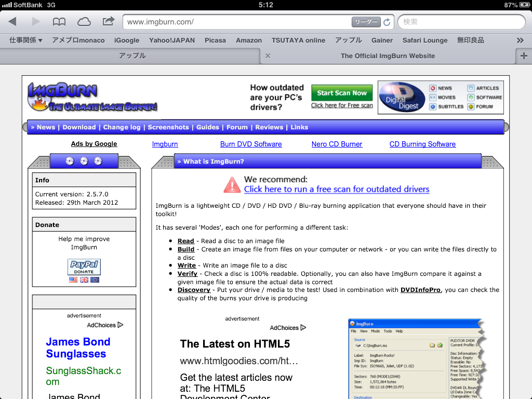This screenshot has height=399, width=532.
Task: Open Digital Digest MOVIES icon link
Action: click(x=443, y=97)
